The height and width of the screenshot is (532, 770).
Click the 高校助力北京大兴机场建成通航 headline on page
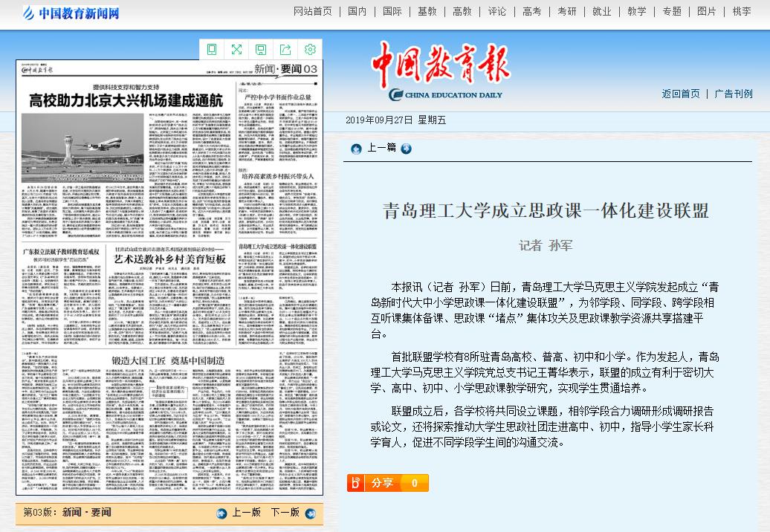[x=126, y=100]
